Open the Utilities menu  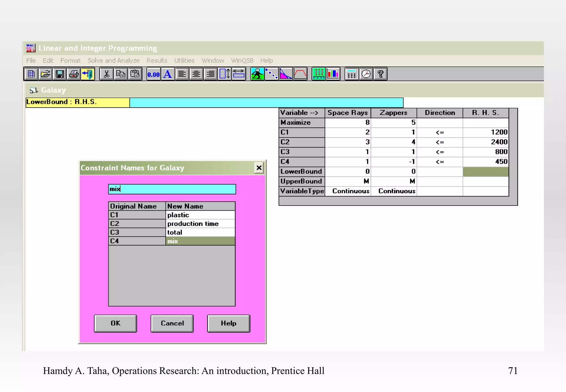(x=184, y=61)
